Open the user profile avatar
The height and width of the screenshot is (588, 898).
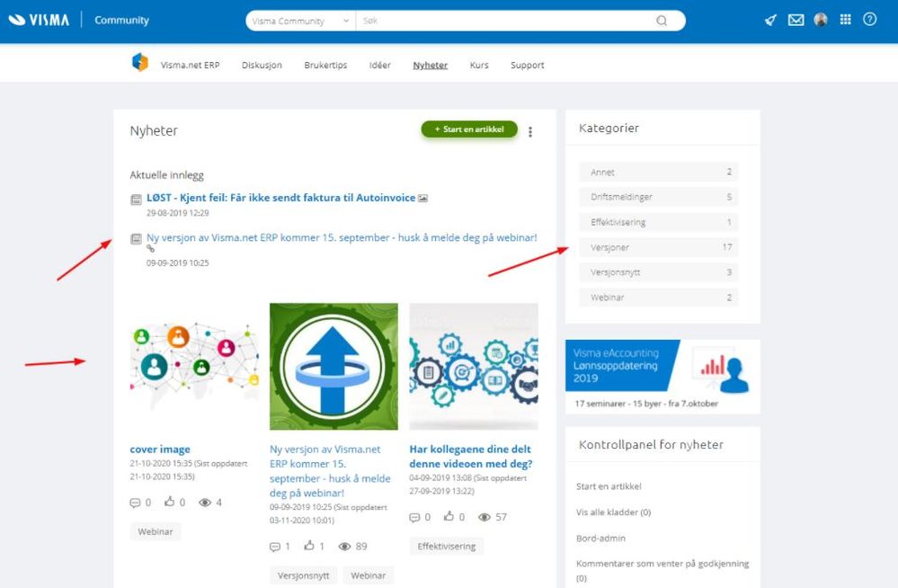pyautogui.click(x=821, y=20)
